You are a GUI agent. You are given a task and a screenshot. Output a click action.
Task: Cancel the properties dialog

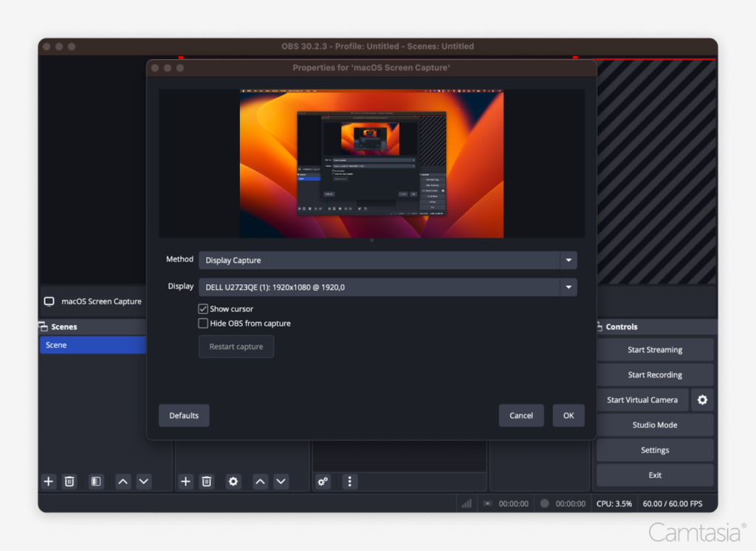point(521,415)
